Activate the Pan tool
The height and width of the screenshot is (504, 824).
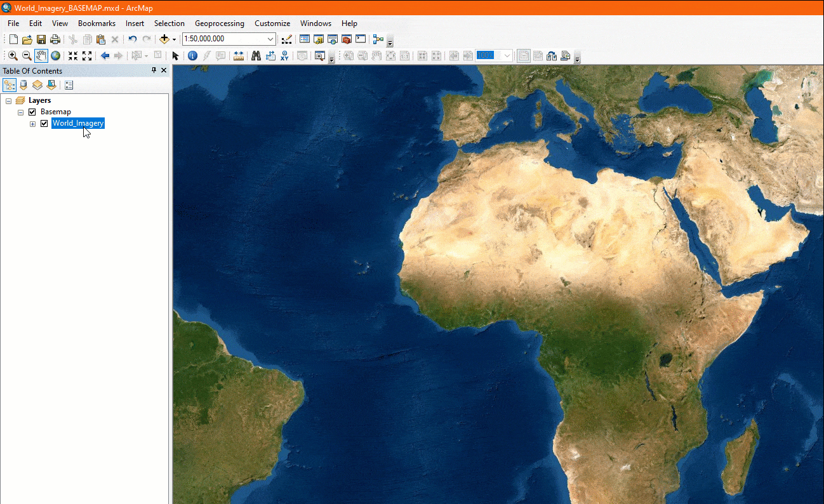pos(42,56)
